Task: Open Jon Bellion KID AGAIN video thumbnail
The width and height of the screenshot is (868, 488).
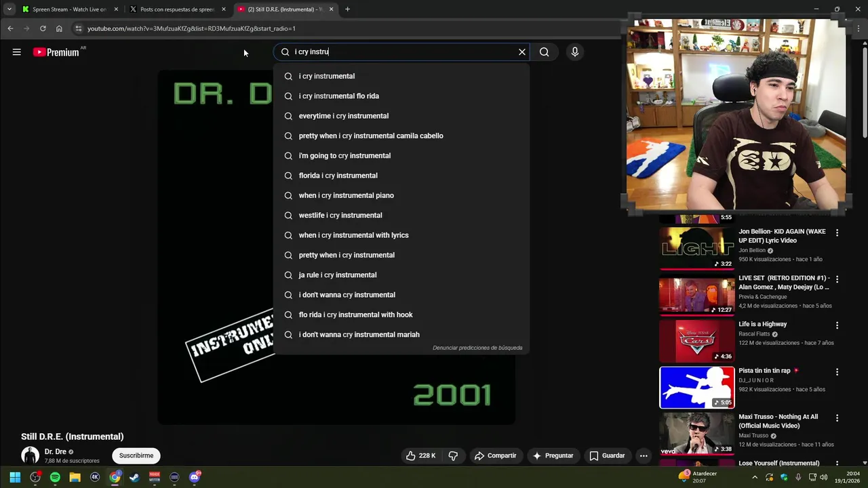Action: (x=697, y=248)
